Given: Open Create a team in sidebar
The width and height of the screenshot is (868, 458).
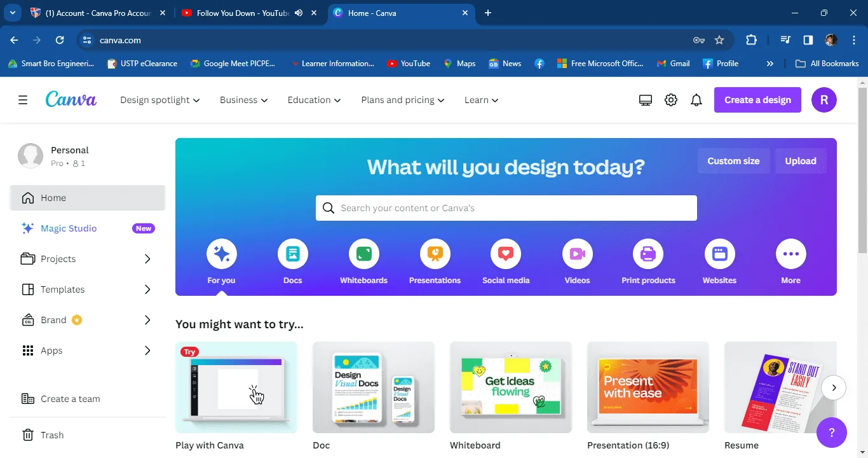Looking at the screenshot, I should (x=88, y=399).
